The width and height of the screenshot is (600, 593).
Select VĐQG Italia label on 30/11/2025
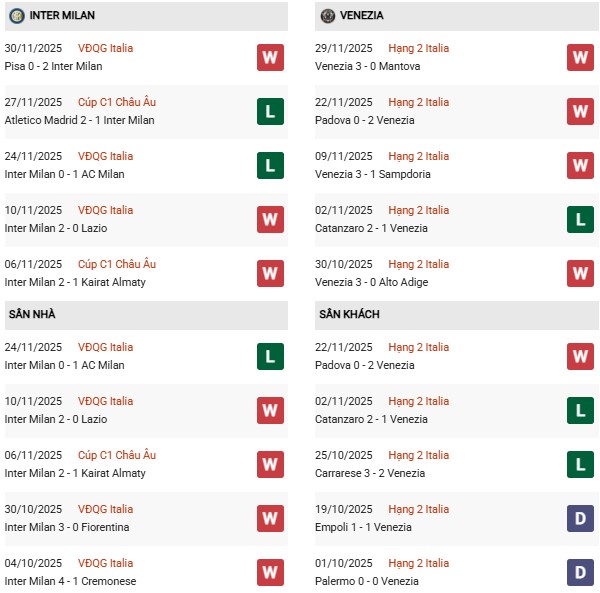(x=105, y=48)
